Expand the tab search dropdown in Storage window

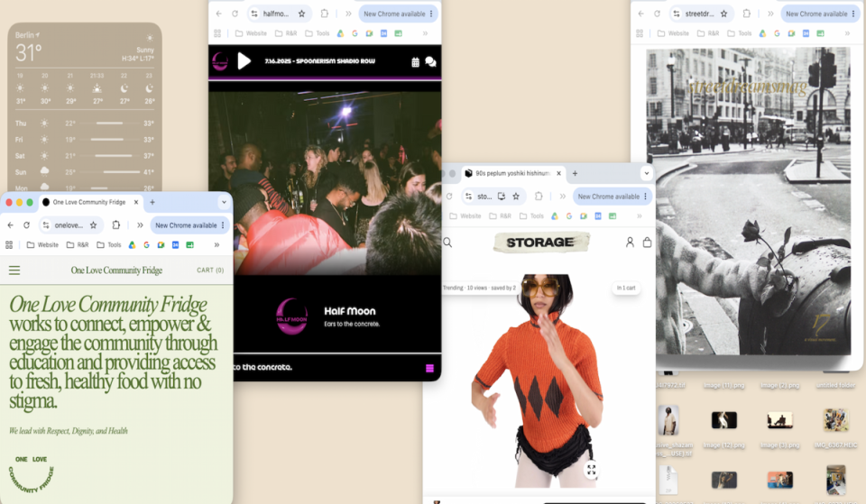pos(646,173)
